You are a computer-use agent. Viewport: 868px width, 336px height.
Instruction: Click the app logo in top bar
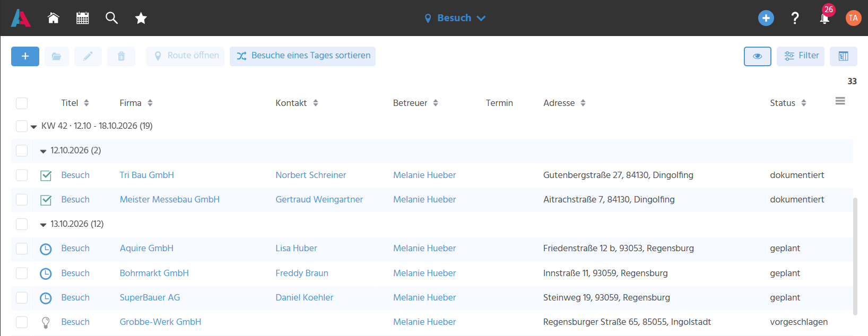pos(21,18)
